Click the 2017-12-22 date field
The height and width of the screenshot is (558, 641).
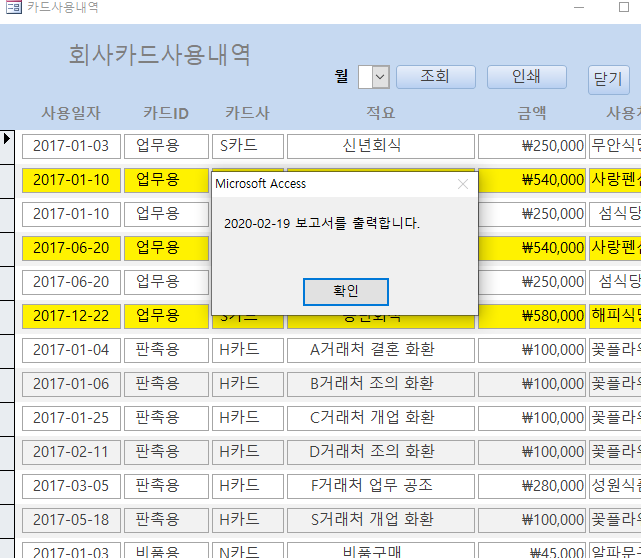tap(72, 316)
